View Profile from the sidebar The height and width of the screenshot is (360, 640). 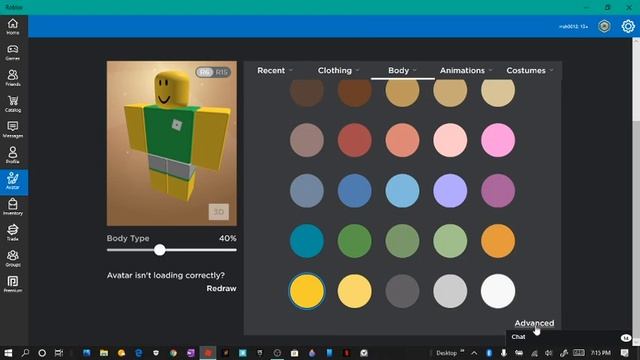[13, 155]
